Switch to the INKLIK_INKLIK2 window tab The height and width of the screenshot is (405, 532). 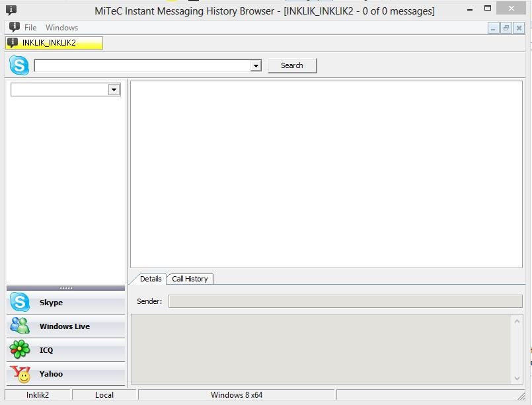coord(54,43)
